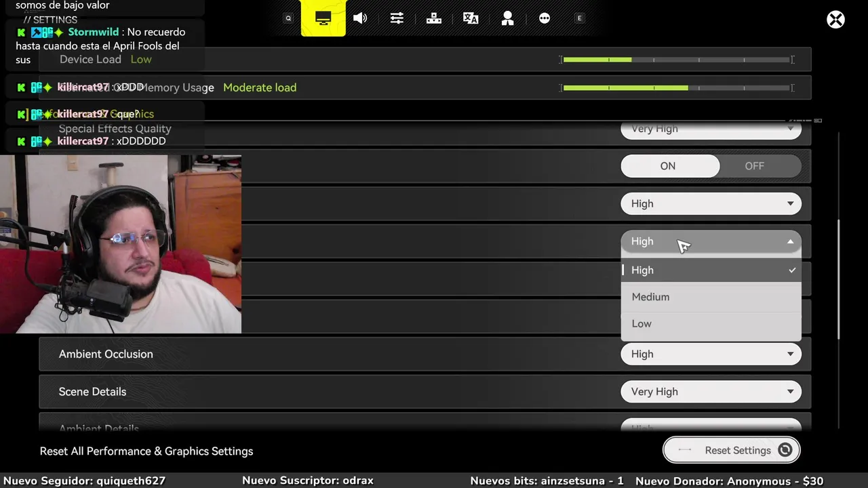The height and width of the screenshot is (488, 868).
Task: Click the Stormwild chat username
Action: 94,32
